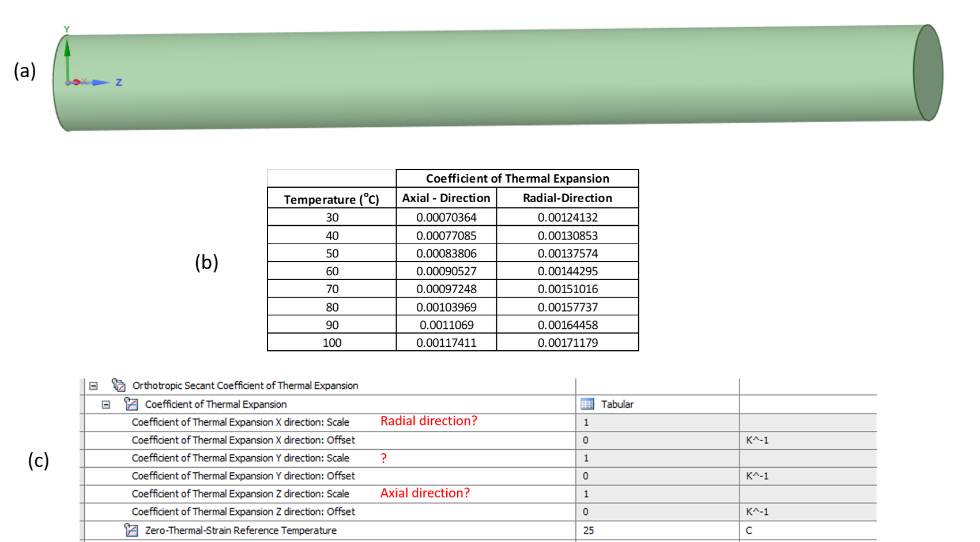Click axial value 0.00103969

pos(446,307)
